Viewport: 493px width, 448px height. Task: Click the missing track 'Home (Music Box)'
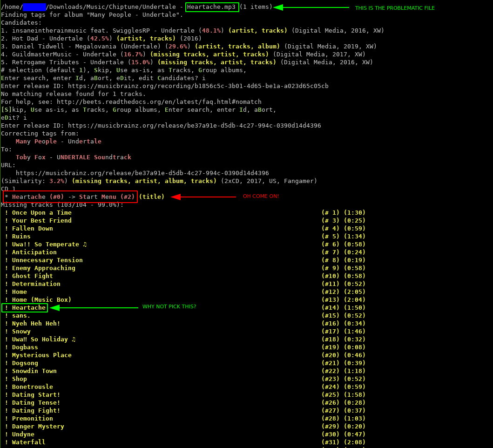pyautogui.click(x=41, y=299)
